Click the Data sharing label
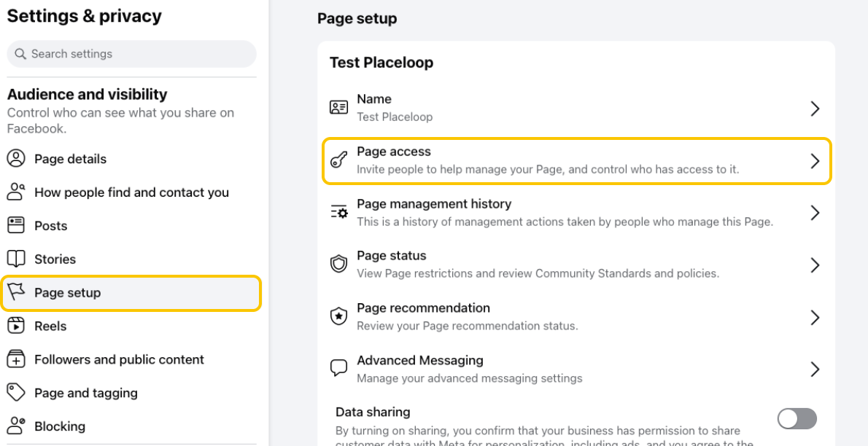868x446 pixels. tap(373, 412)
